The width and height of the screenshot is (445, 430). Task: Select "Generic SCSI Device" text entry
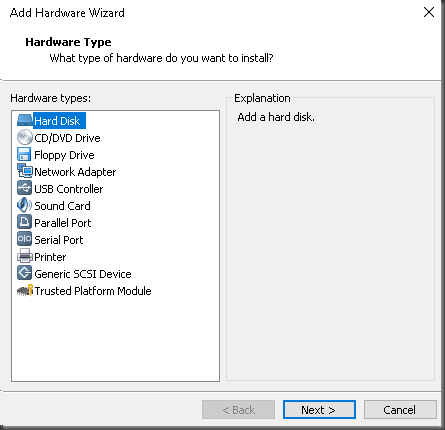[x=83, y=274]
